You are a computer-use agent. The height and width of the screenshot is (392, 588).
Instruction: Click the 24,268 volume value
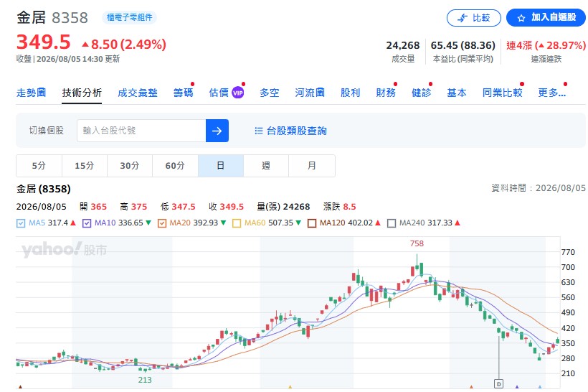(403, 45)
